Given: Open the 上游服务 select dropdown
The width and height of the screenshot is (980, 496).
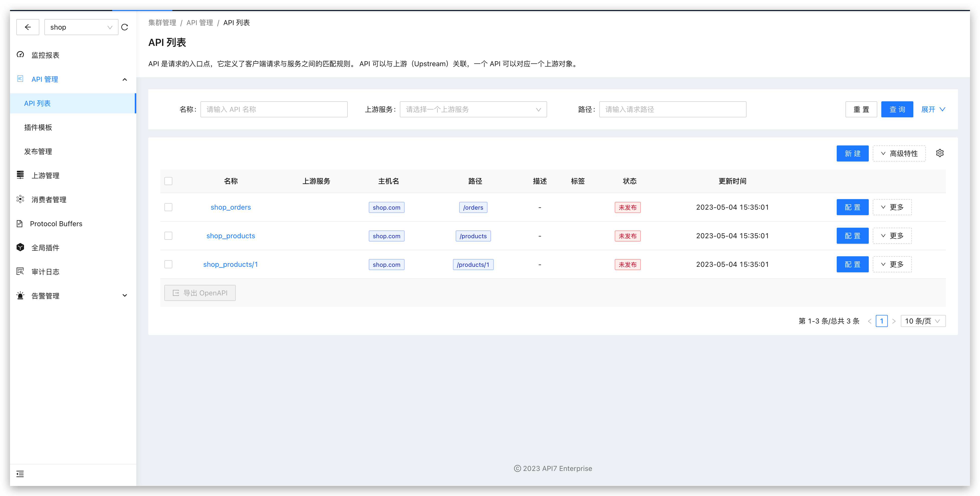Looking at the screenshot, I should 473,109.
